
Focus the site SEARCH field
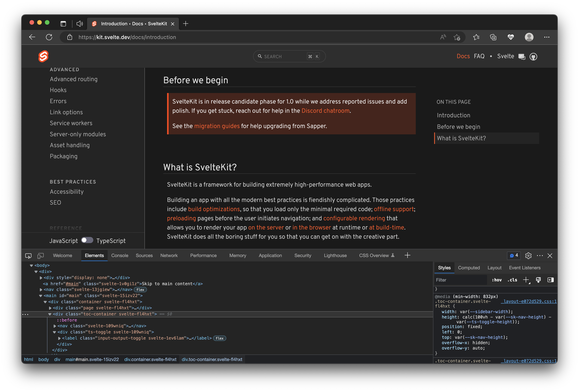pos(289,56)
